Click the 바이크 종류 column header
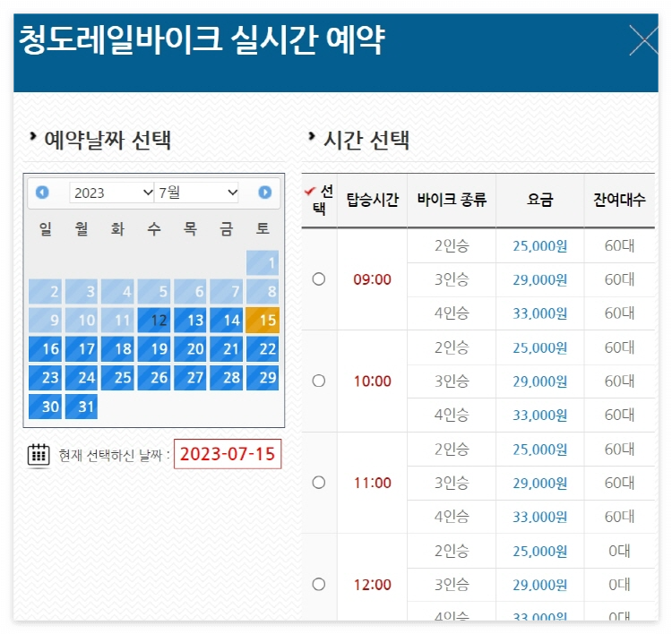The image size is (672, 634). [x=452, y=200]
